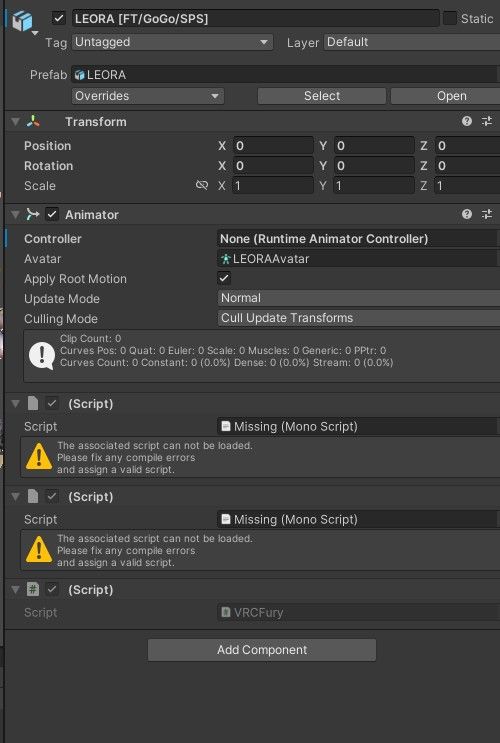
Task: Open the Tag dropdown showing Untagged
Action: click(173, 42)
